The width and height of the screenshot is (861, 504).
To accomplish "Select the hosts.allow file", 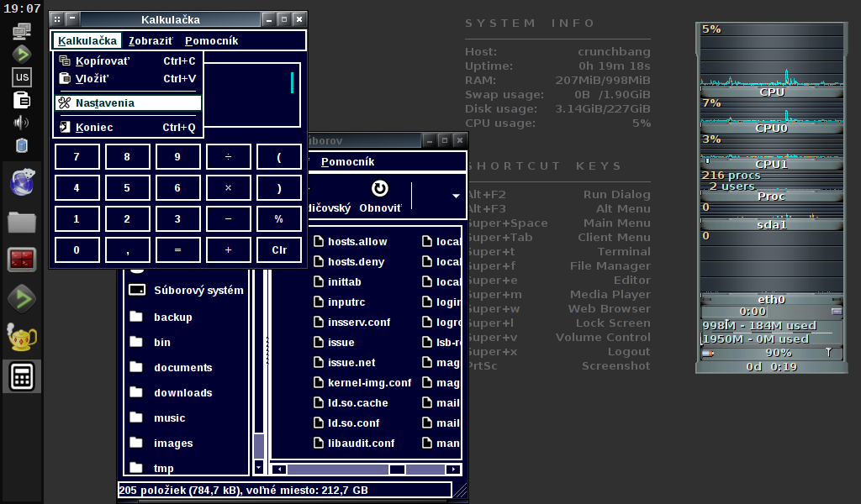I will (351, 241).
